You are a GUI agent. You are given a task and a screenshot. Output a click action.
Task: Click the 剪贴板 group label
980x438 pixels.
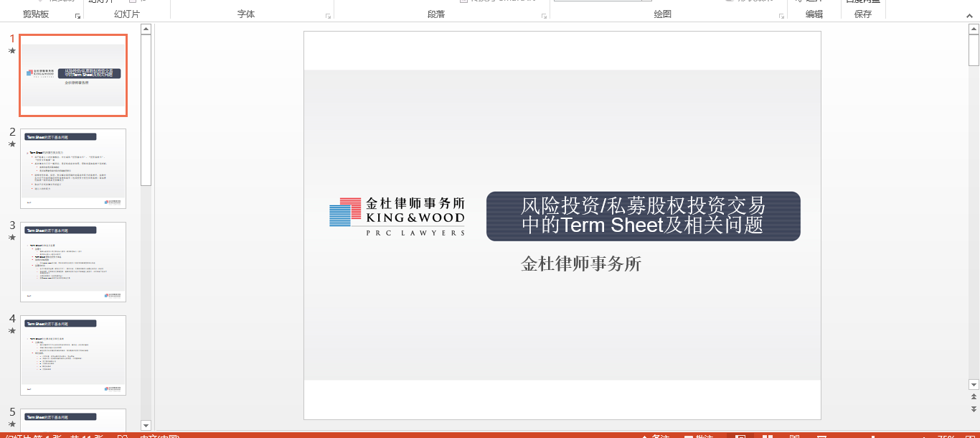(36, 14)
